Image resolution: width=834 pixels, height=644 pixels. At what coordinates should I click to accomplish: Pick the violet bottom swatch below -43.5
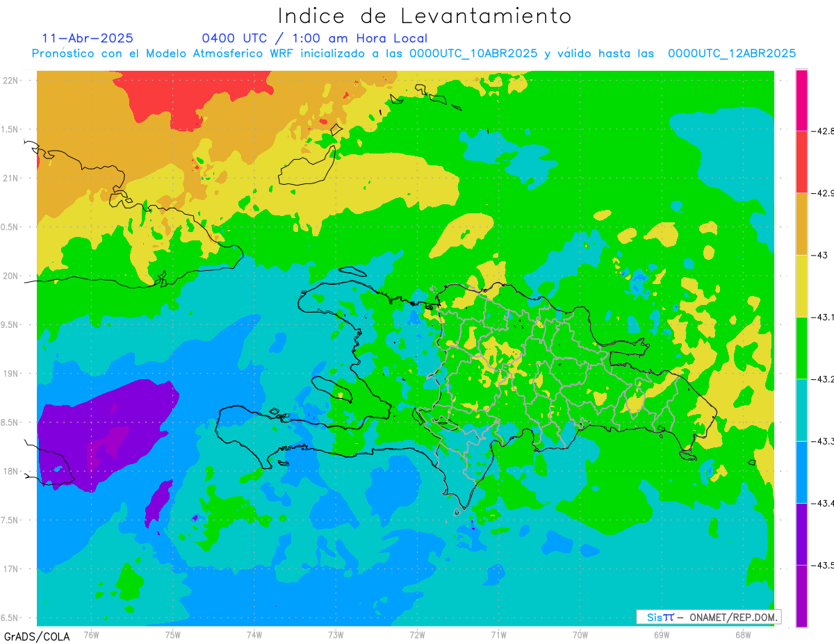pyautogui.click(x=801, y=595)
